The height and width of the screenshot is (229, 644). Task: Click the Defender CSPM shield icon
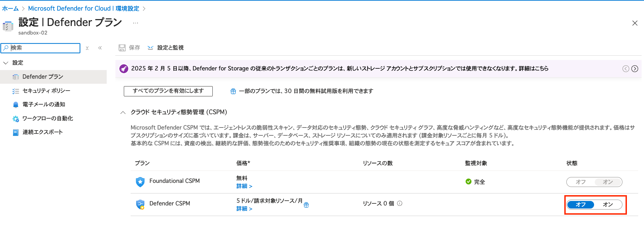coord(140,204)
